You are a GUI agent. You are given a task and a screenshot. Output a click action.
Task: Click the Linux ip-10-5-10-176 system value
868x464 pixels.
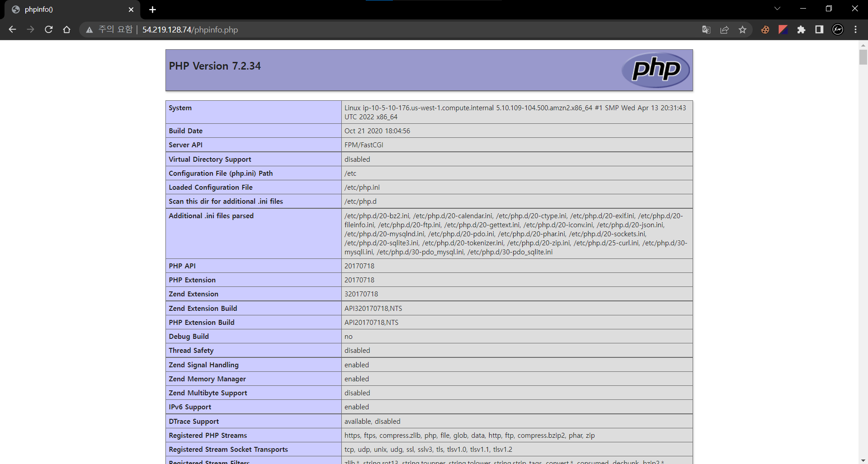click(515, 112)
